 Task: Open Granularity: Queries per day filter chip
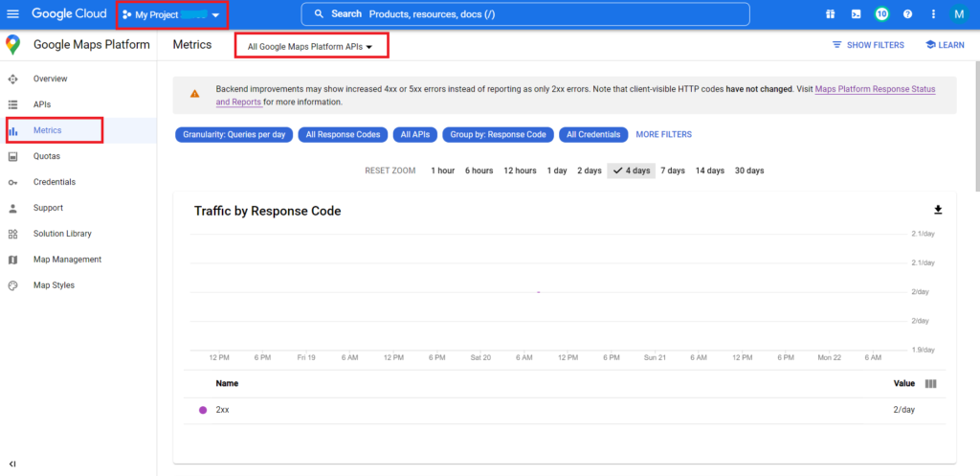click(234, 134)
